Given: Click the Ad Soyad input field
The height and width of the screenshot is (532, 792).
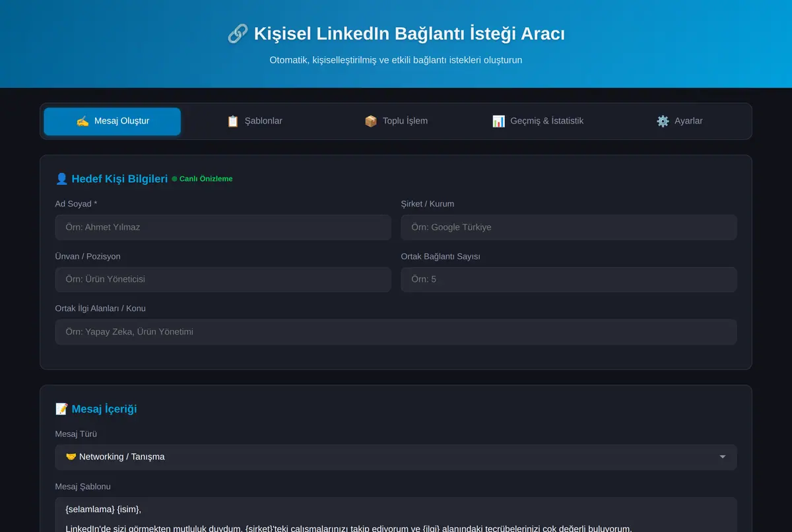Looking at the screenshot, I should (223, 227).
